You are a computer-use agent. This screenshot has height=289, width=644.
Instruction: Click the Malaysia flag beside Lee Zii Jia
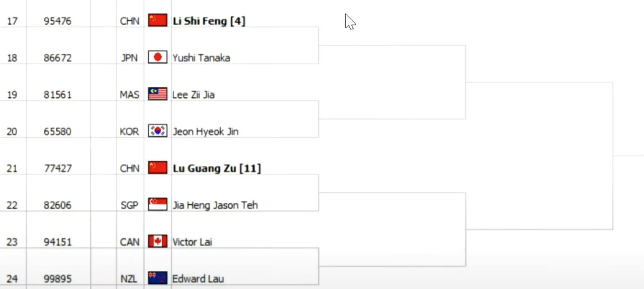158,94
